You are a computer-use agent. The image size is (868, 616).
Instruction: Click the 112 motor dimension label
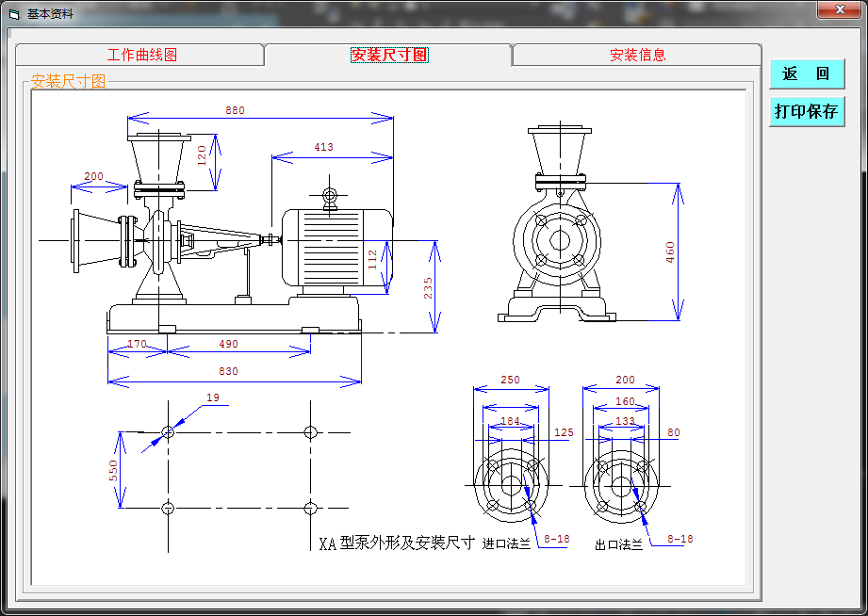point(372,260)
